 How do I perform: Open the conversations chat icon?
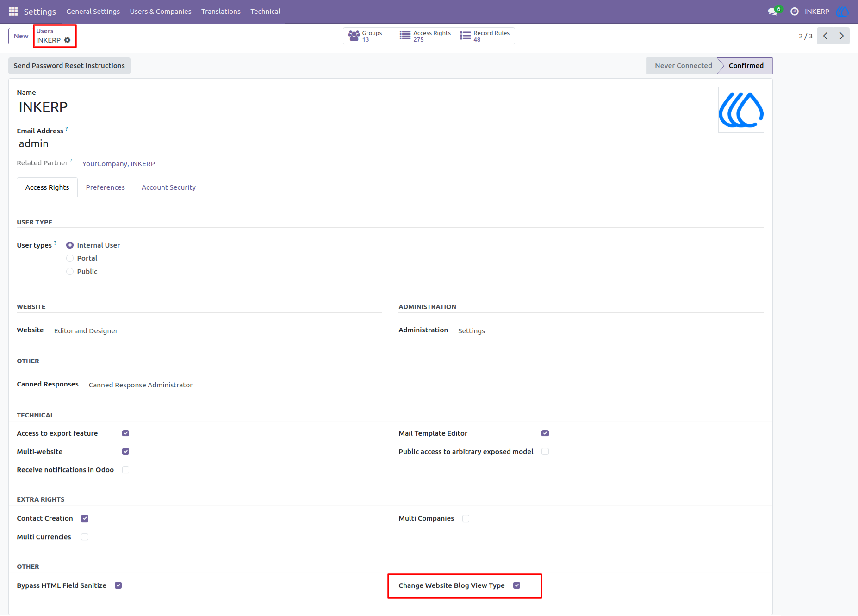click(x=772, y=12)
